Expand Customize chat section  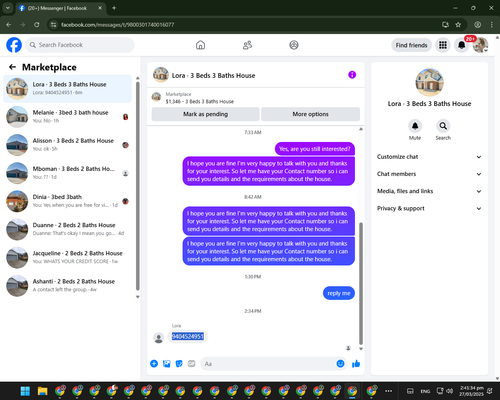pos(429,157)
